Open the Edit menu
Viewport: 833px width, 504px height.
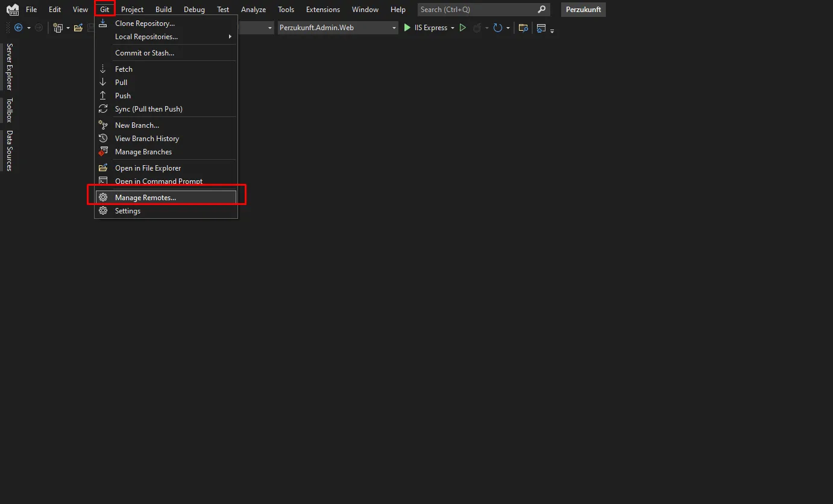click(x=55, y=10)
